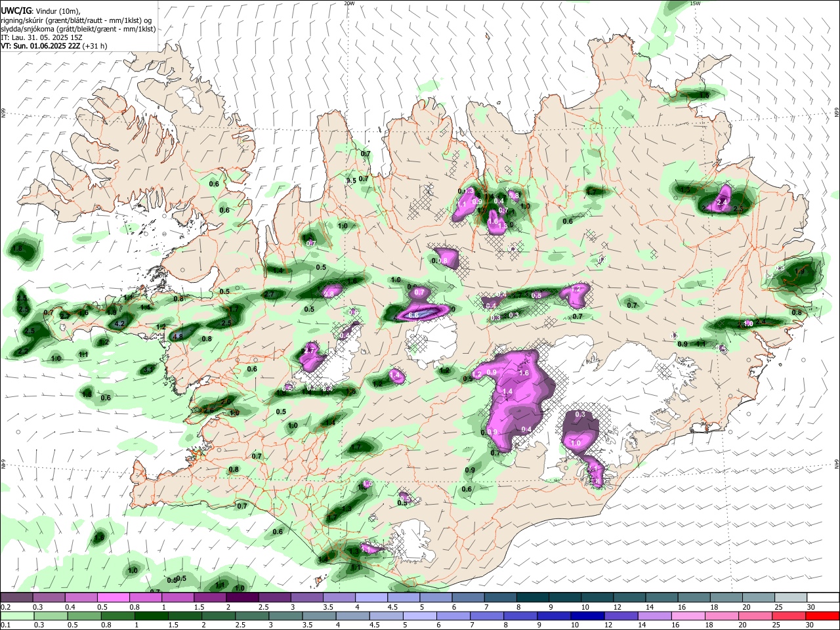The width and height of the screenshot is (840, 630).
Task: Pick dark teal swatch between 8 and 9, upper row
Action: (x=532, y=598)
